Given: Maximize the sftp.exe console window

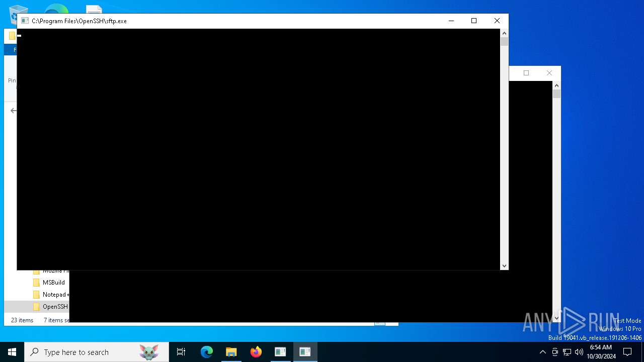Looking at the screenshot, I should click(x=474, y=21).
